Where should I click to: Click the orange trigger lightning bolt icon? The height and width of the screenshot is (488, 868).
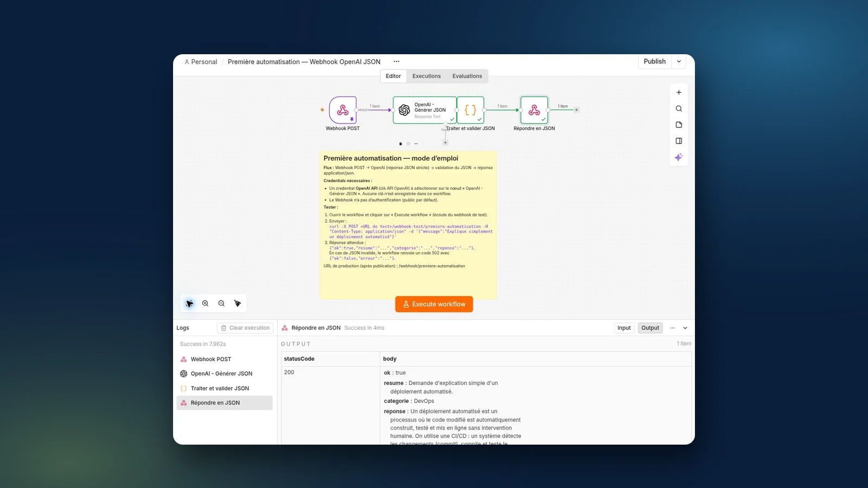pos(322,110)
